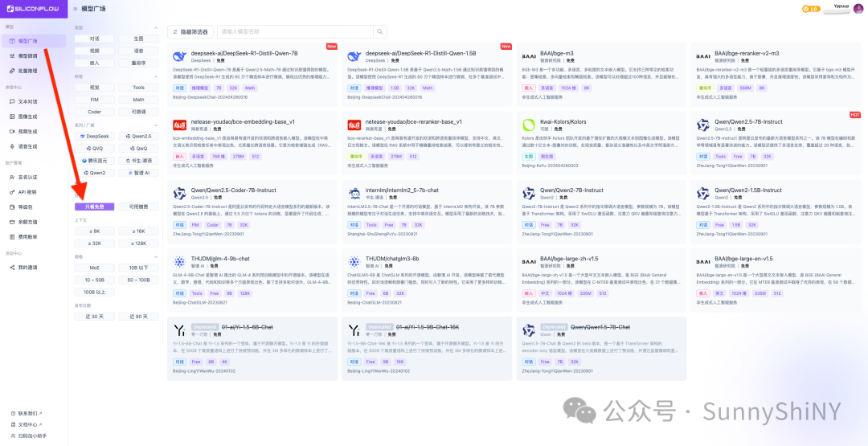Toggle the Tools tag filter

[138, 88]
